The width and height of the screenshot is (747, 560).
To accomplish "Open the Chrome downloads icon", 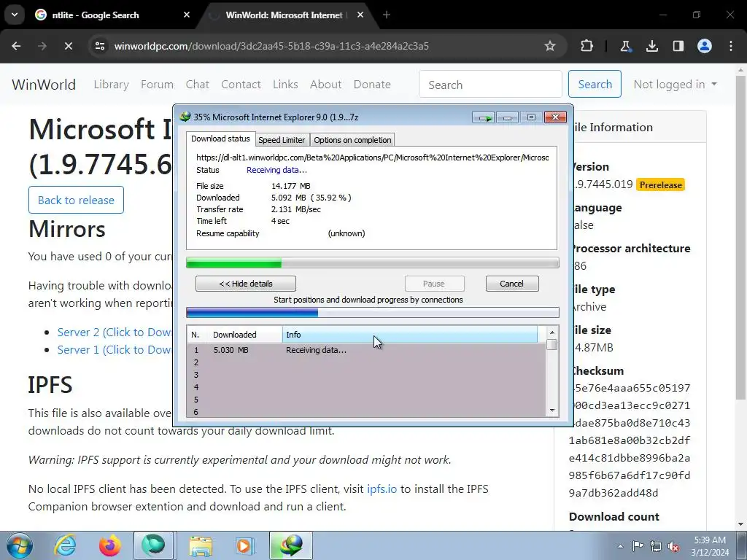I will (x=651, y=46).
